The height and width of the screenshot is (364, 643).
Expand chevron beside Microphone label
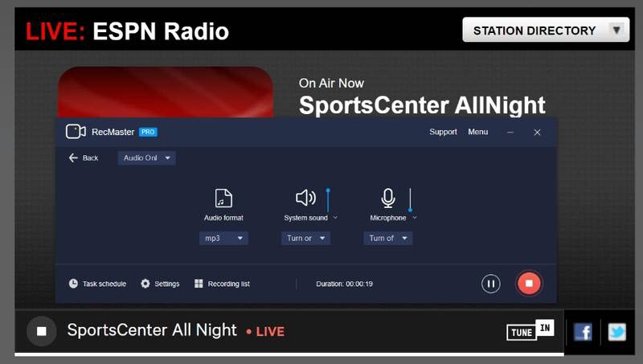tap(415, 218)
